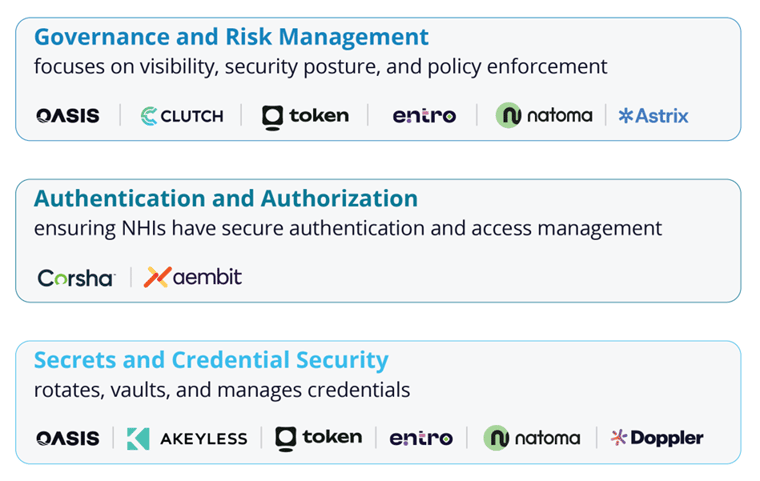760x481 pixels.
Task: Select the Astrix logo
Action: pos(653,116)
